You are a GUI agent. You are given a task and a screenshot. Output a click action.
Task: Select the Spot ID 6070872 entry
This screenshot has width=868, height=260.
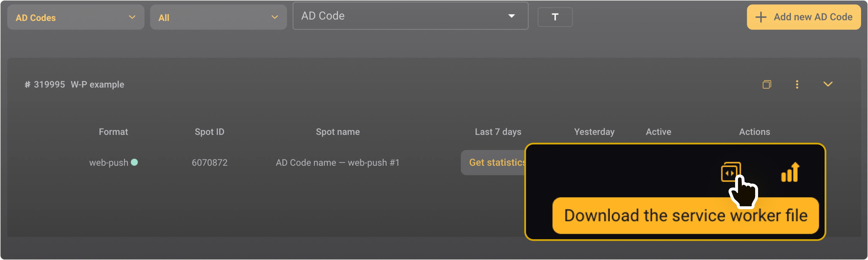pyautogui.click(x=209, y=163)
